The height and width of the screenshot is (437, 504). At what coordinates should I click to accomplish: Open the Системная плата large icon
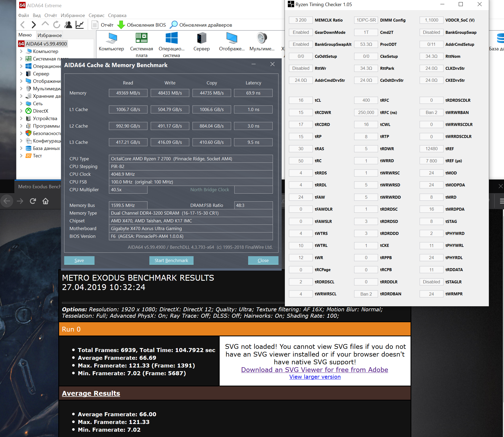(141, 45)
